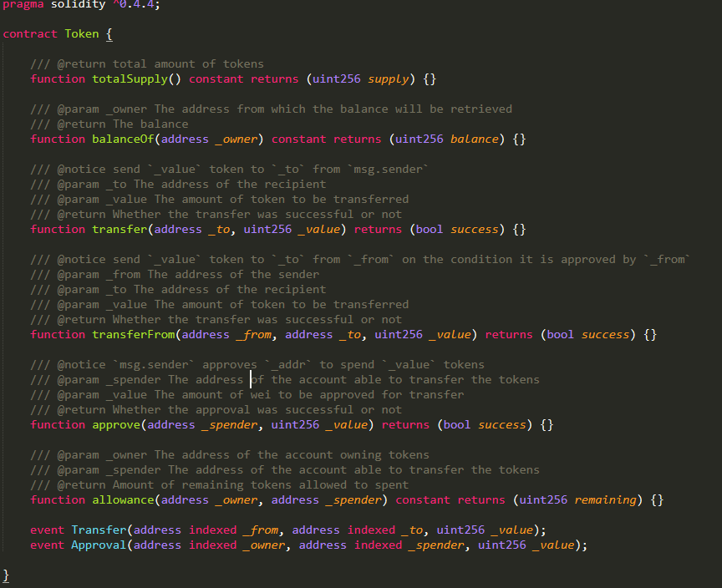Click comment '@return total amount of tokens'
Screen dimensions: 722x588
coord(160,64)
